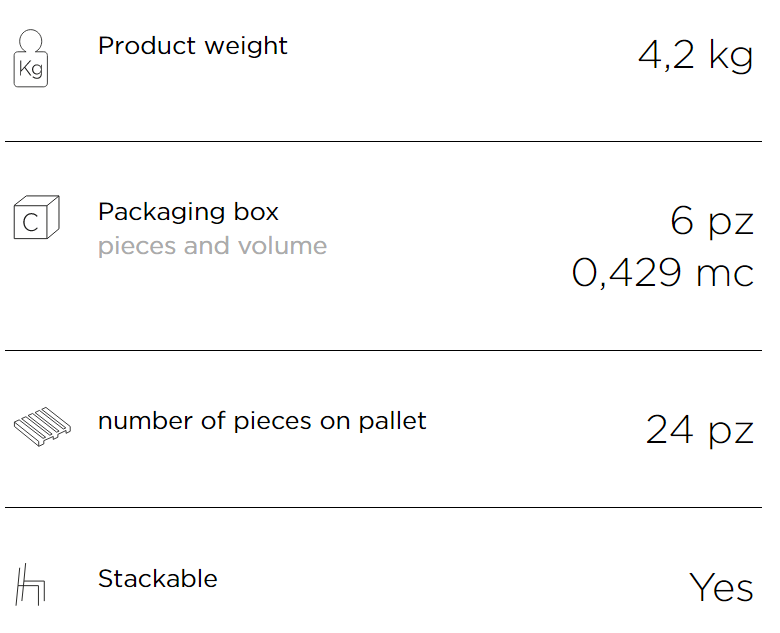Select the 0,429 mc volume value

(663, 273)
